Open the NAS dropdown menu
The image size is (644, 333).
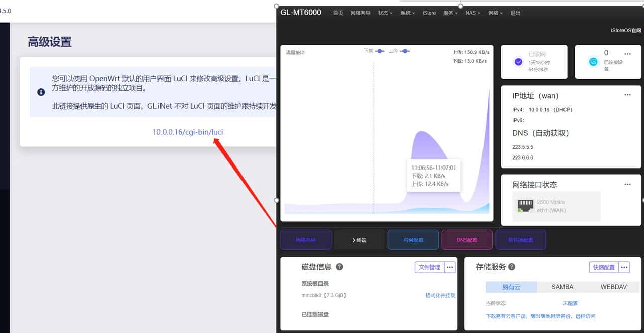click(x=472, y=13)
